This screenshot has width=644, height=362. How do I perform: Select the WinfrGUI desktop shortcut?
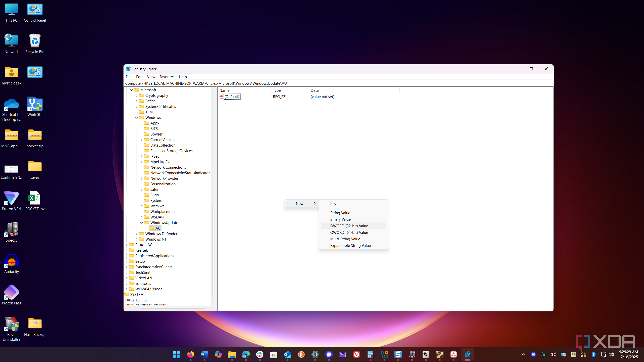coord(35,107)
